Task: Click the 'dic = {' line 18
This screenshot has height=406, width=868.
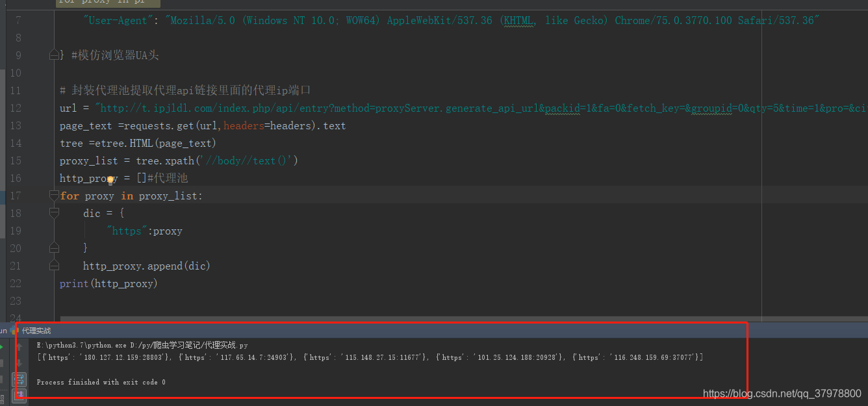Action: coord(103,213)
